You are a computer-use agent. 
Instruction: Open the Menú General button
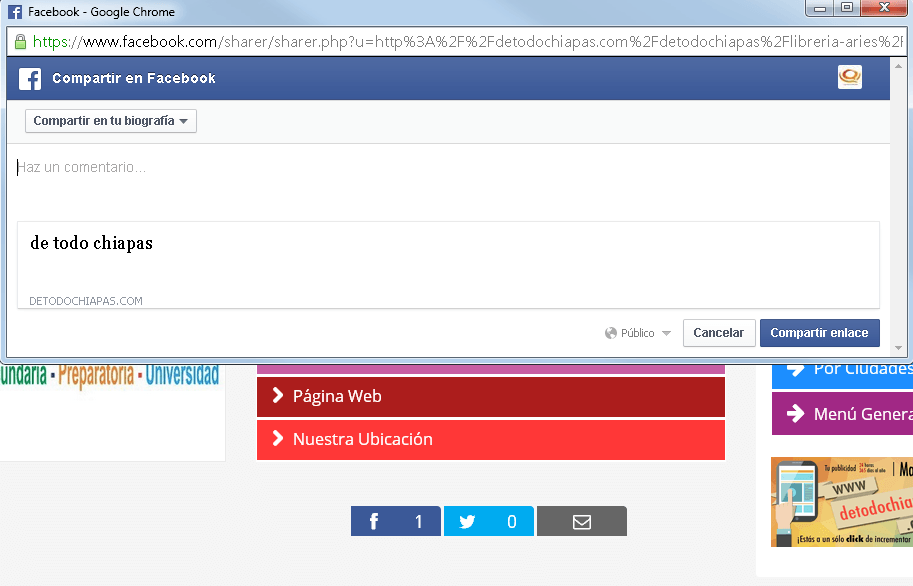(842, 414)
